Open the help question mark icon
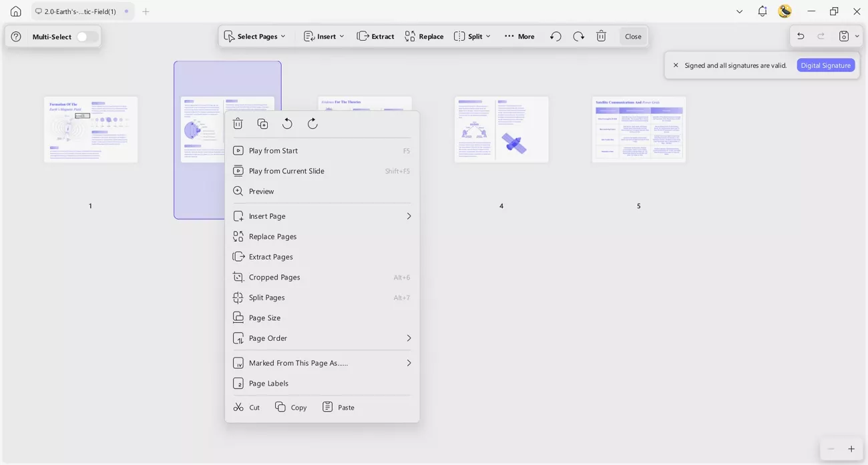Viewport: 868px width, 465px height. click(x=16, y=37)
